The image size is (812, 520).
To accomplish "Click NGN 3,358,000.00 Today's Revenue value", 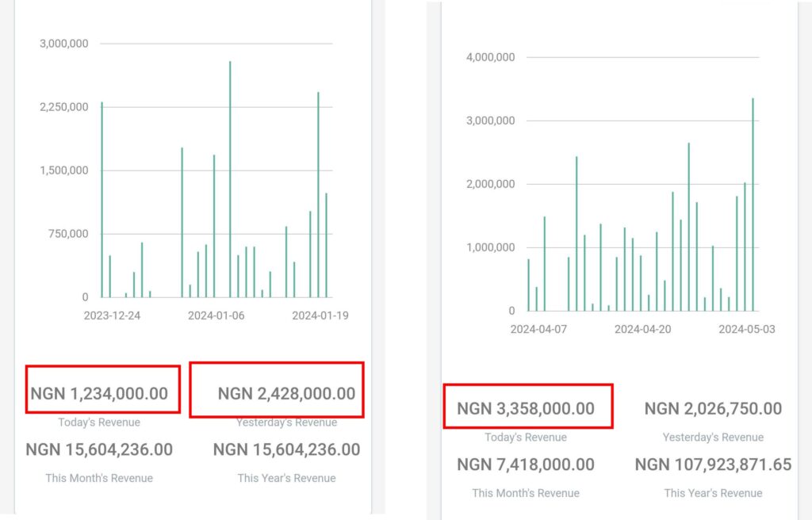I will [526, 409].
